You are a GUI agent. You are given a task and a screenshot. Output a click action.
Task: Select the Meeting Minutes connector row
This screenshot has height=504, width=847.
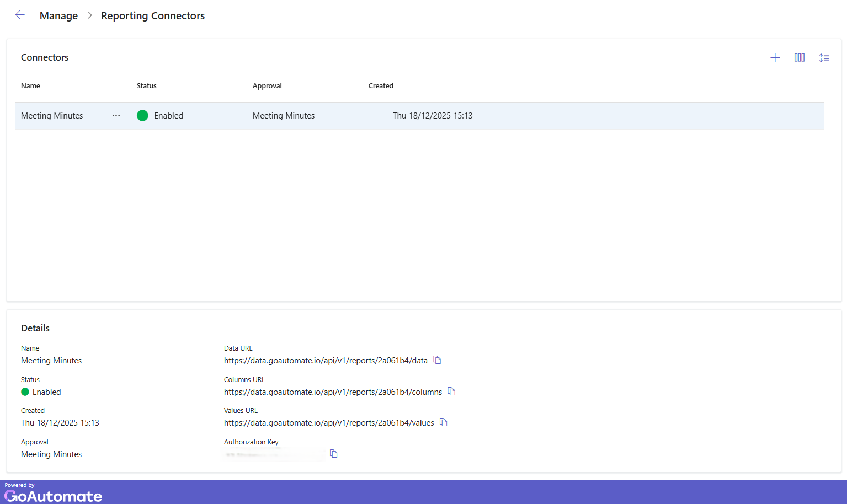[x=52, y=116]
